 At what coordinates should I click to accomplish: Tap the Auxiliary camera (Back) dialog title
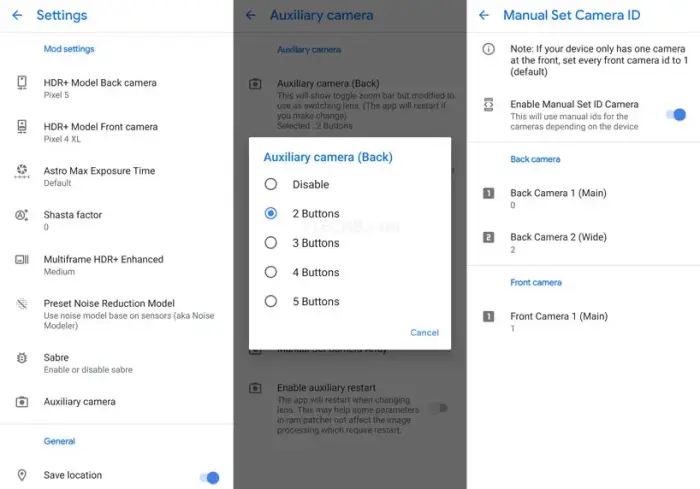point(328,157)
